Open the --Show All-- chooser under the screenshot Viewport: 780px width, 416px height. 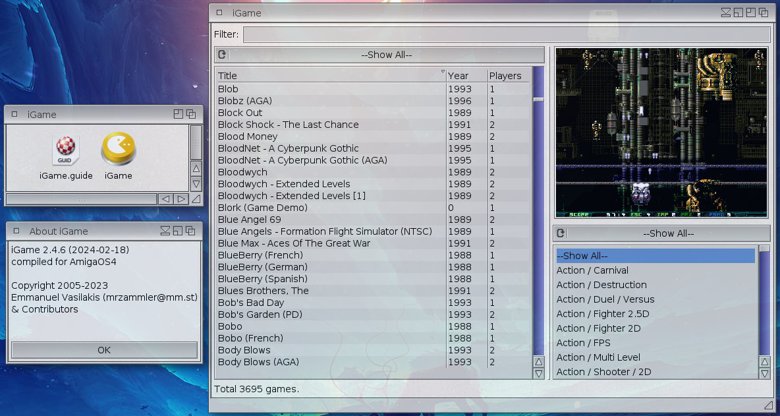tap(667, 233)
